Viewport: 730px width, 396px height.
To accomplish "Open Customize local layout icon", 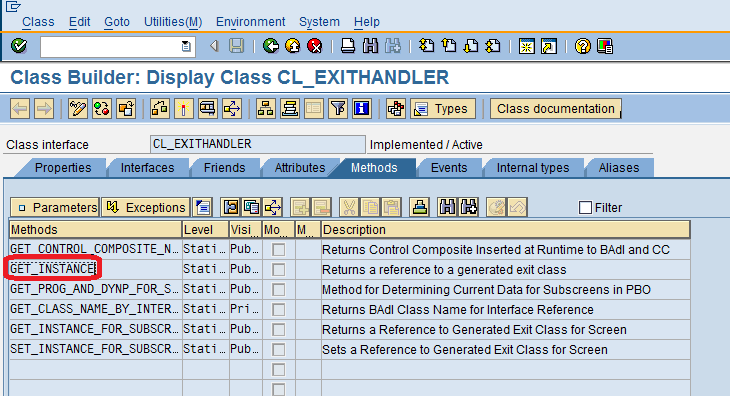I will pyautogui.click(x=605, y=46).
